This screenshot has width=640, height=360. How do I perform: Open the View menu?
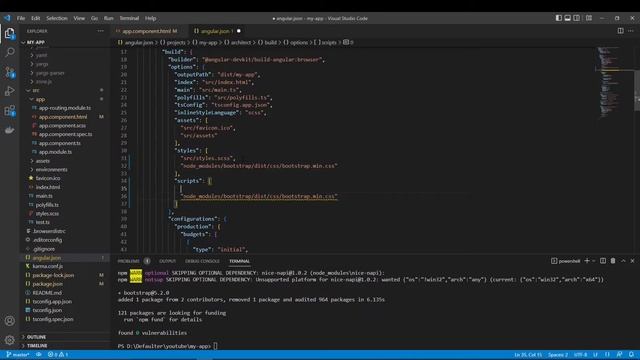point(79,18)
